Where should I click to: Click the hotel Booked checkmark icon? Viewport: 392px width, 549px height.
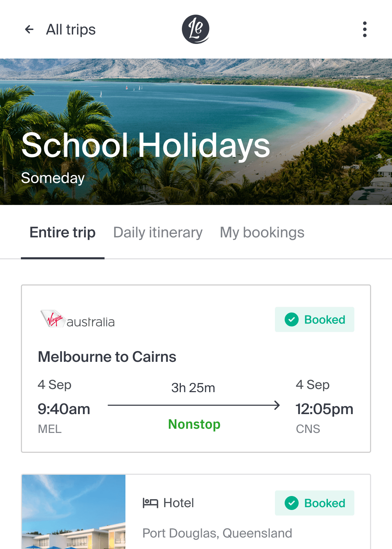(x=292, y=503)
